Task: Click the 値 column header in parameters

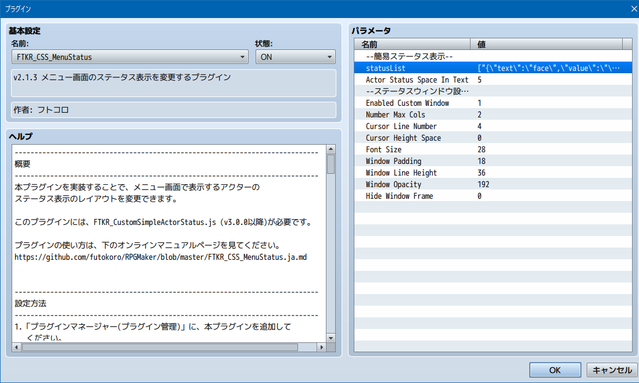Action: [546, 44]
